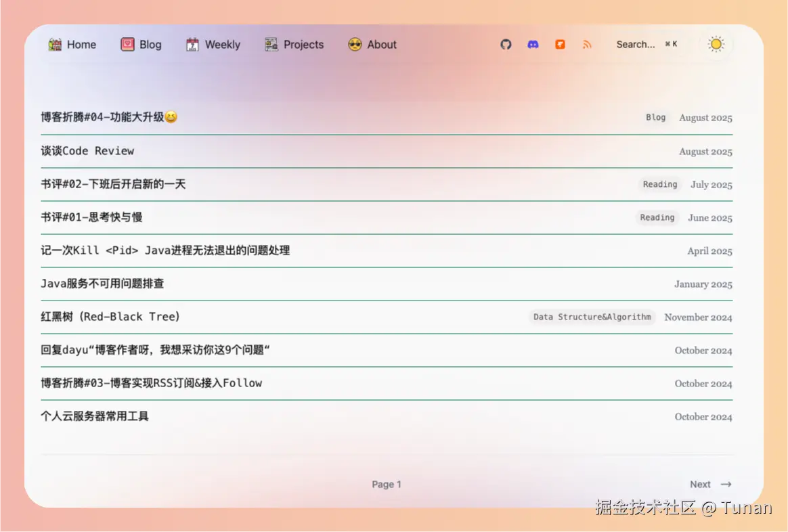This screenshot has height=532, width=788.
Task: Click the Page 1 indicator
Action: 387,484
